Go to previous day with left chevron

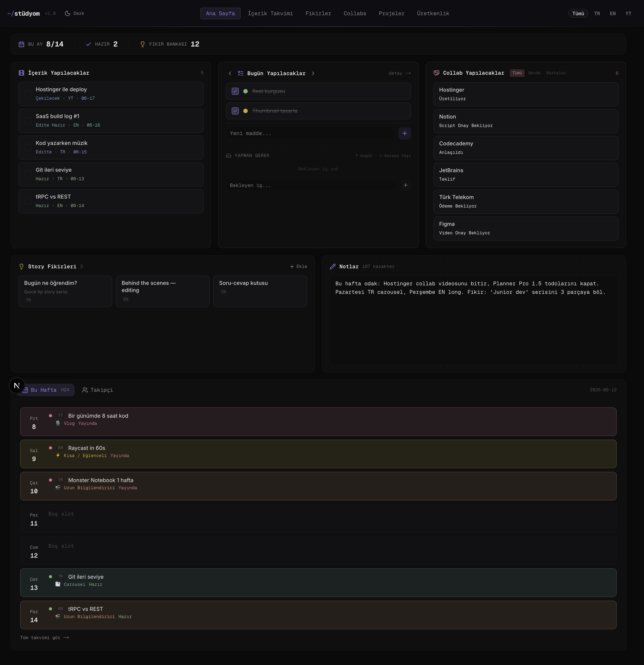tap(230, 73)
